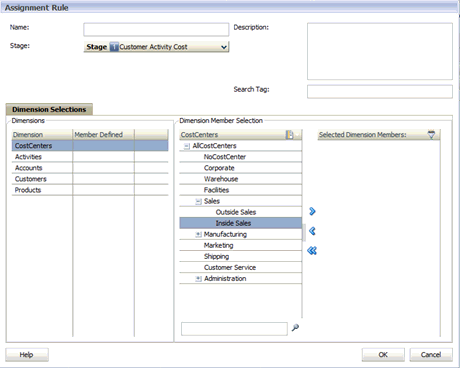Click the Help button
460x368 pixels.
(27, 355)
